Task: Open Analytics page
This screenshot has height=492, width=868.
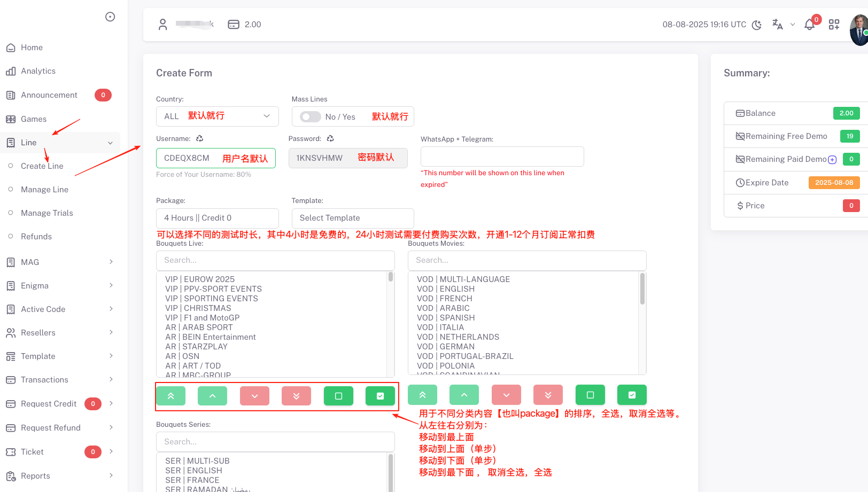Action: pos(38,71)
